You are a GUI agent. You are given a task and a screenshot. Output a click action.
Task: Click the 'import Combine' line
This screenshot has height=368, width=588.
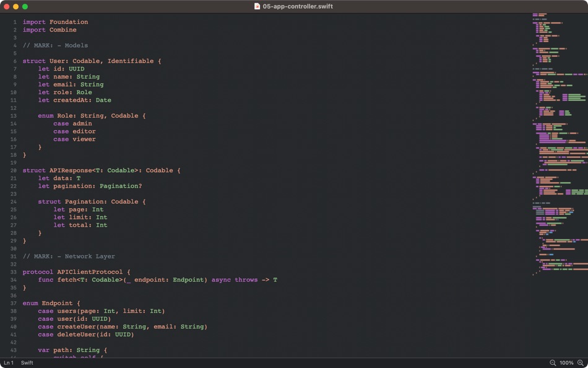[50, 30]
